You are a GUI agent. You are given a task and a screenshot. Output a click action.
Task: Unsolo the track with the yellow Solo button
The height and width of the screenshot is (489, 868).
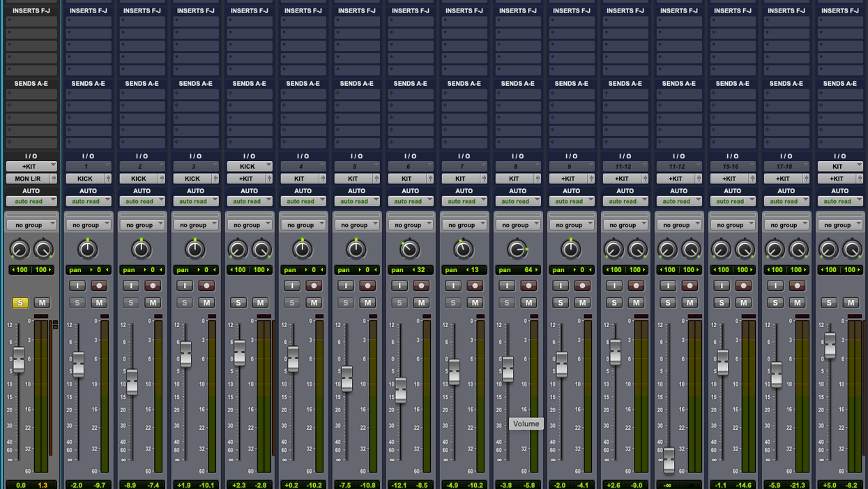click(20, 303)
